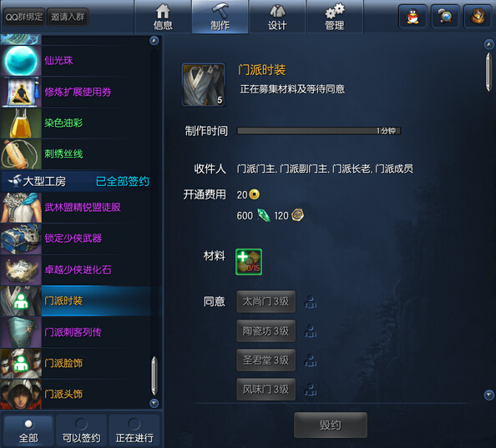Image resolution: width=496 pixels, height=448 pixels.
Task: Click the left item list scrollbar handle
Action: click(x=154, y=376)
